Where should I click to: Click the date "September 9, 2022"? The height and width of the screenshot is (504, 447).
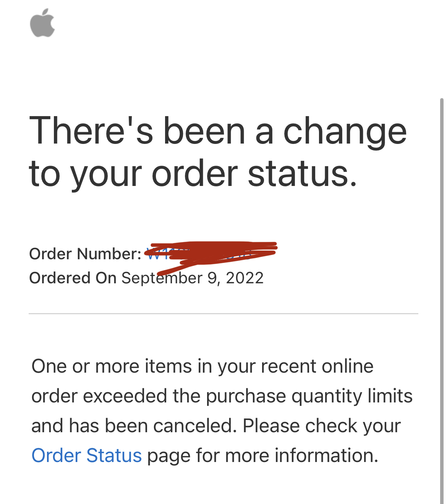[193, 278]
